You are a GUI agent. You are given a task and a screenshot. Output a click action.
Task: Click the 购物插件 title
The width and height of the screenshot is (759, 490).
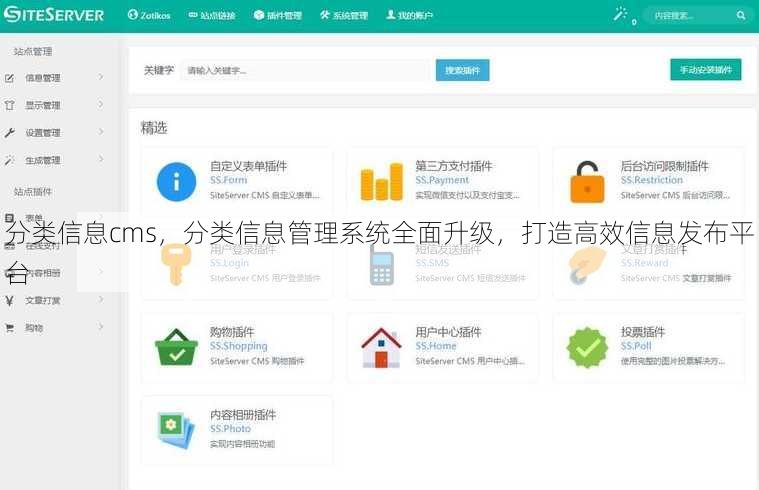pos(232,332)
